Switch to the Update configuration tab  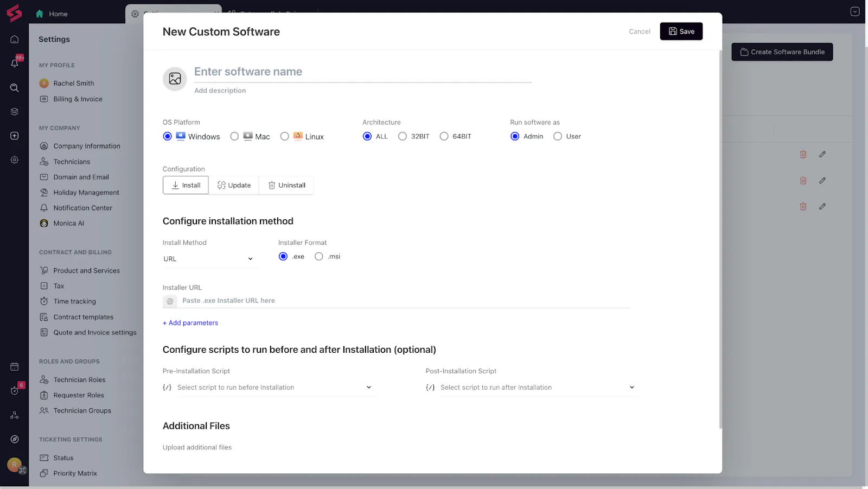(x=234, y=186)
